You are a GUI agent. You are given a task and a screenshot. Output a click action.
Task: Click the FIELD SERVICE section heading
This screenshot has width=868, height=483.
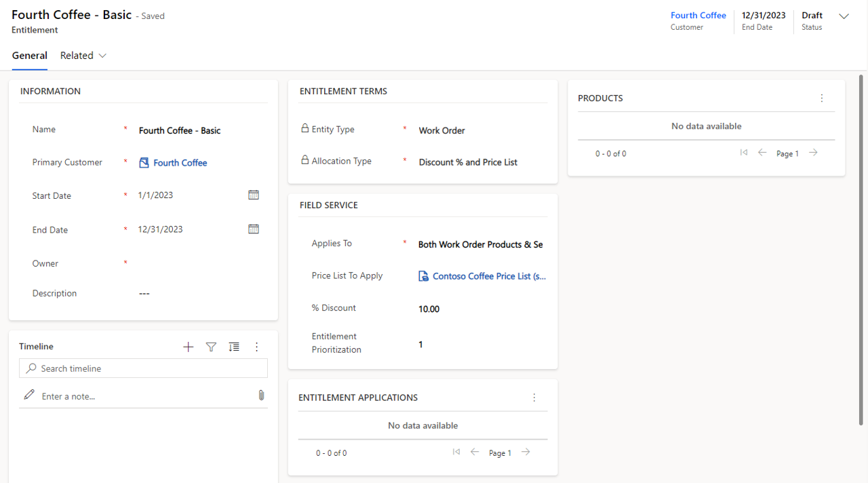click(329, 205)
